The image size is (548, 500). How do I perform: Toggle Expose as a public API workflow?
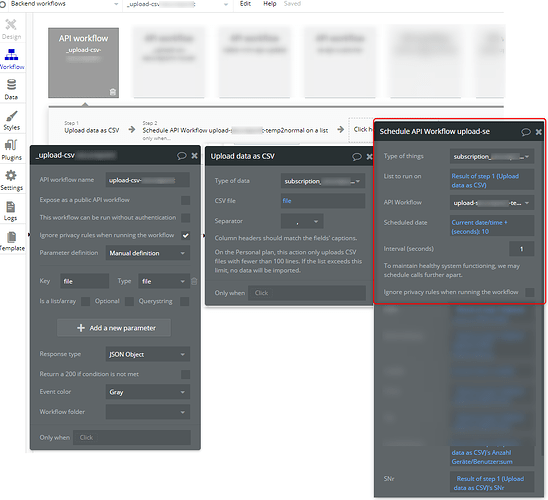186,200
